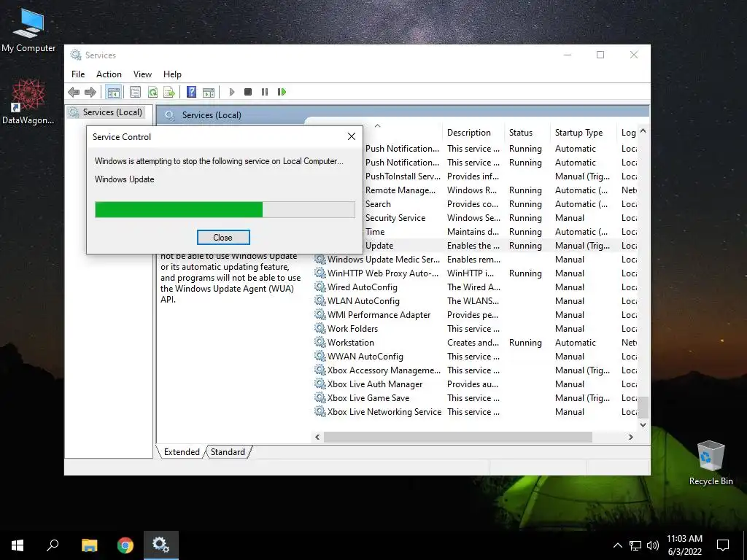The width and height of the screenshot is (747, 560).
Task: Click the gear icon beside WWAN AutoConfig
Action: point(320,356)
